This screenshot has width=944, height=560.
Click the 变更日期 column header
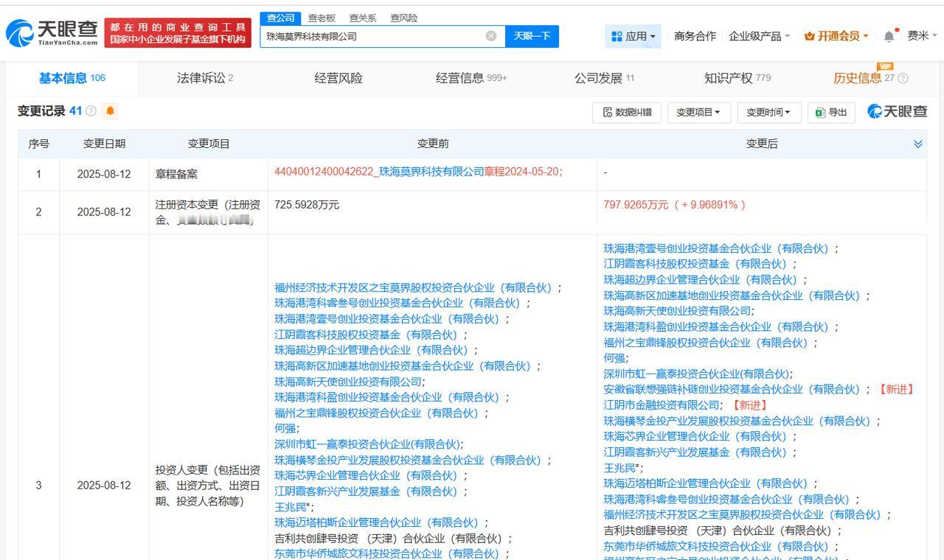104,144
